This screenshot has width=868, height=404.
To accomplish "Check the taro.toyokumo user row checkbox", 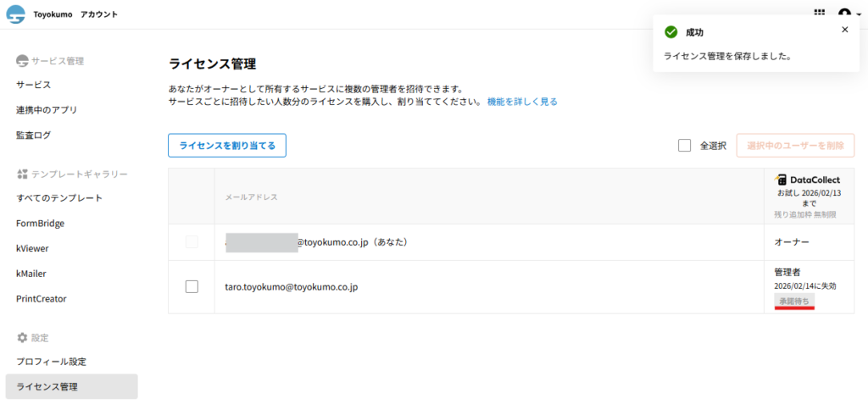I will (x=192, y=287).
